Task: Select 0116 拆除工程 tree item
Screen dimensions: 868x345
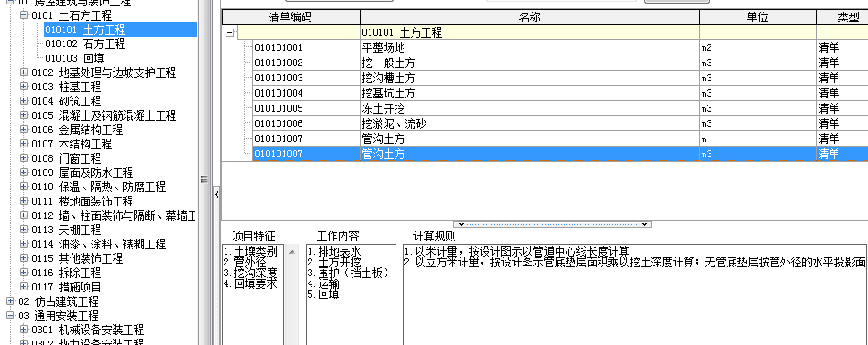Action: point(66,273)
